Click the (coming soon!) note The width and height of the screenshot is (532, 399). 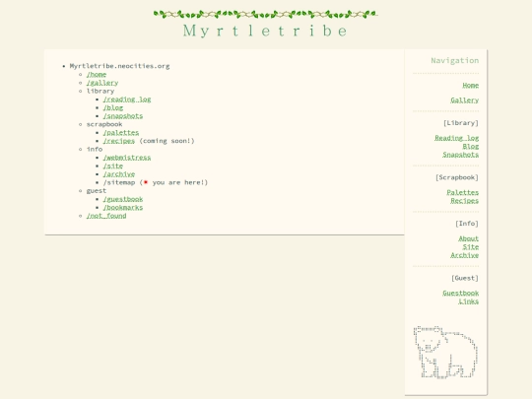click(166, 141)
